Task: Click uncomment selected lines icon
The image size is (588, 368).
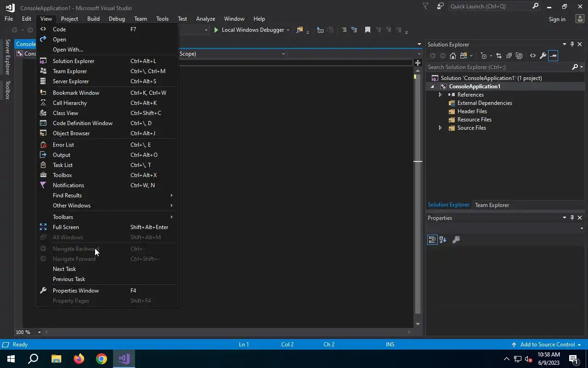Action: click(354, 30)
